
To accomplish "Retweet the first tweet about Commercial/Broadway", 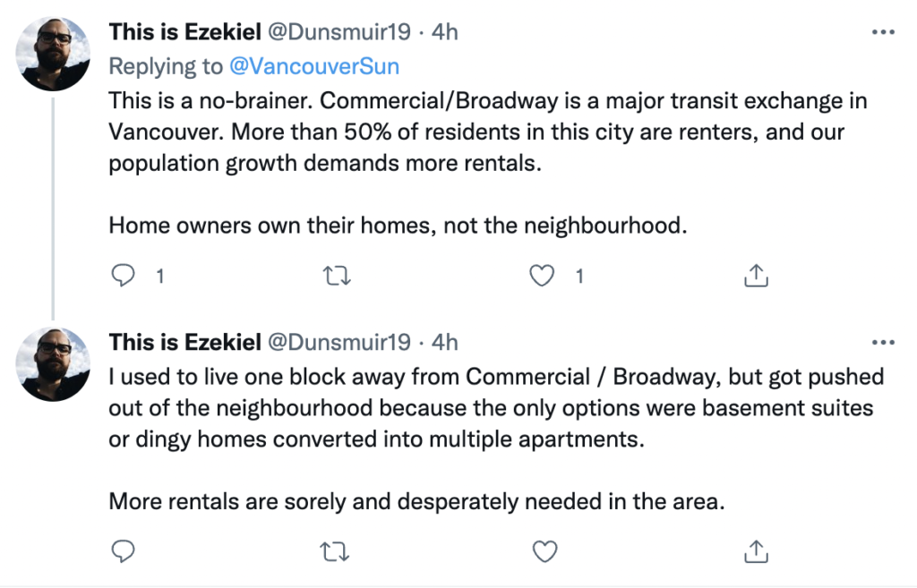I will click(x=337, y=276).
